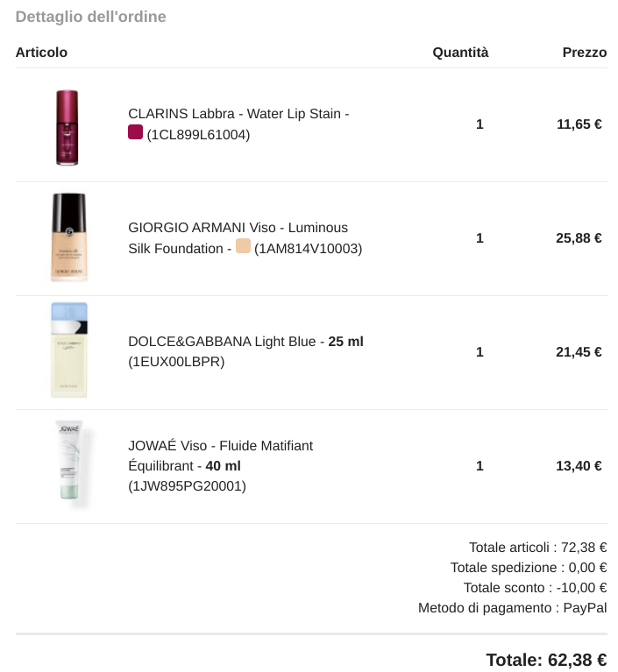Click the Dolce&Gabbana Light Blue perfume image
Image resolution: width=618 pixels, height=672 pixels.
tap(68, 350)
